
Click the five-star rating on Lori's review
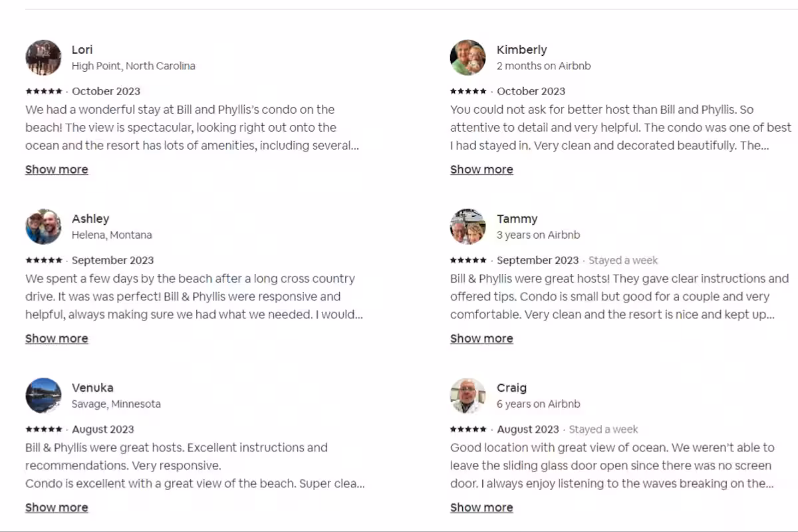pyautogui.click(x=44, y=91)
